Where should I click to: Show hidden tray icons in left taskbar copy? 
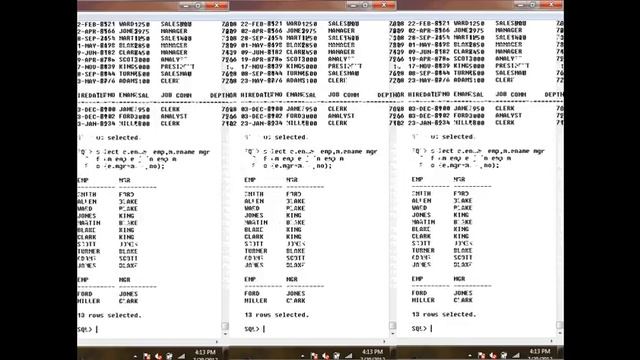[x=135, y=356]
